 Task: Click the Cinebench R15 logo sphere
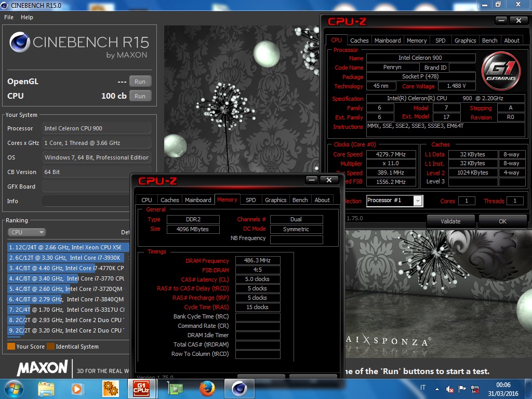(20, 42)
